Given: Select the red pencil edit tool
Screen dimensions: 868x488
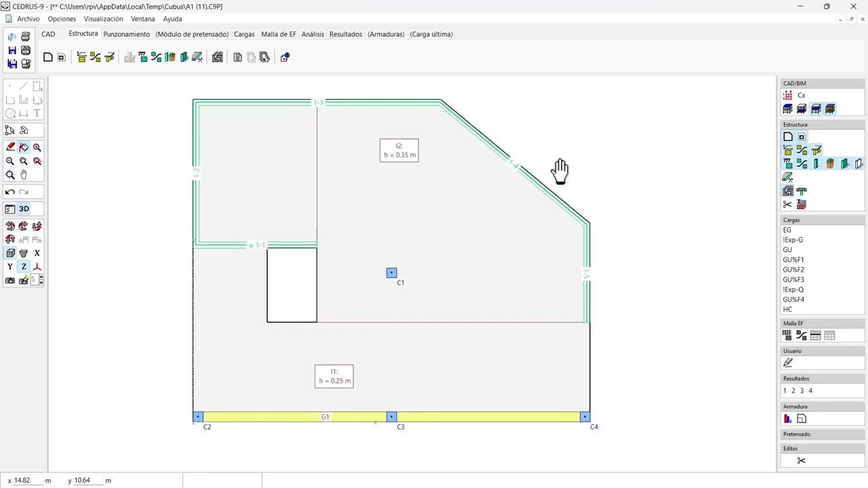Looking at the screenshot, I should pyautogui.click(x=10, y=147).
